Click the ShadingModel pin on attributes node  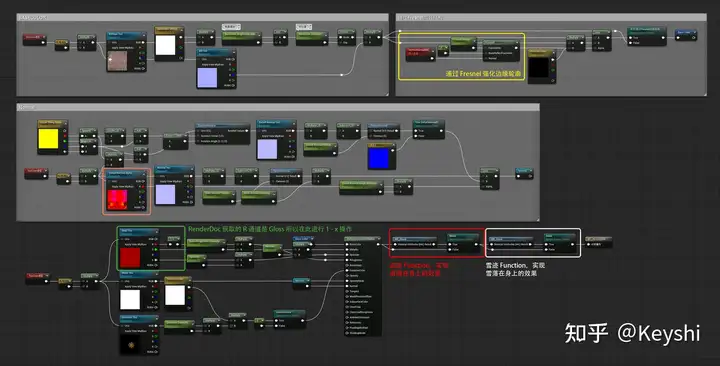(347, 333)
